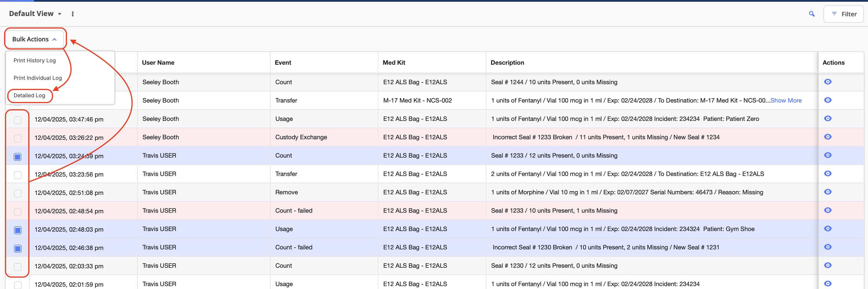View details for Patient Zero usage row
This screenshot has width=868, height=289.
pyautogui.click(x=828, y=119)
